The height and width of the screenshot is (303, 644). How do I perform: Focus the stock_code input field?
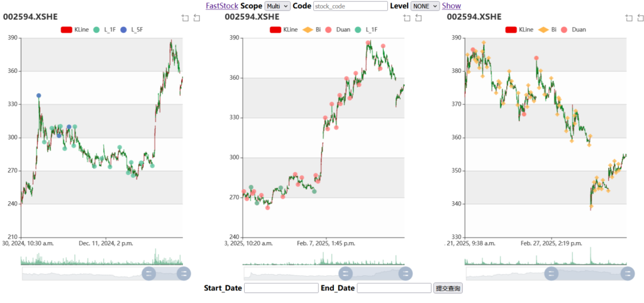click(x=350, y=6)
